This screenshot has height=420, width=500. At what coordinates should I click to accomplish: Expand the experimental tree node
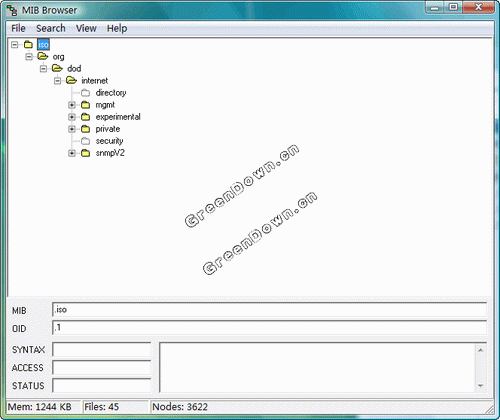pyautogui.click(x=71, y=117)
